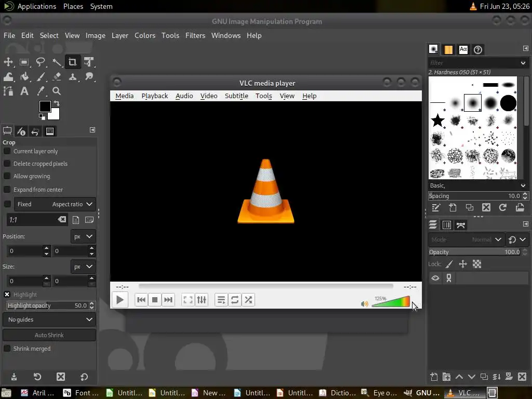The width and height of the screenshot is (532, 399).
Task: Open layer Mode Normal dropdown
Action: 465,240
